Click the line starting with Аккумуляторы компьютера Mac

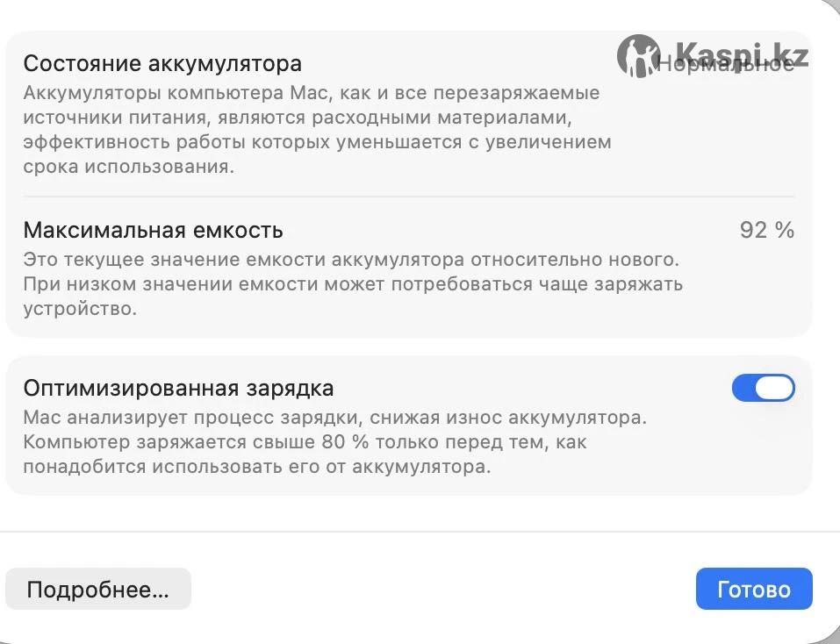312,93
